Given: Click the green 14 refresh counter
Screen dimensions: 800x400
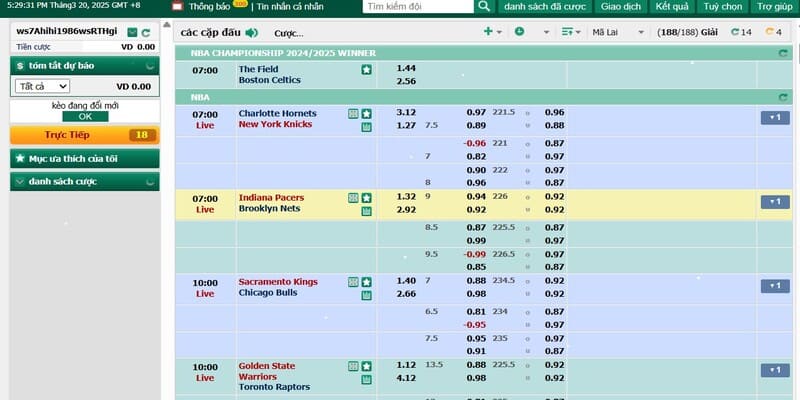Looking at the screenshot, I should coord(741,32).
